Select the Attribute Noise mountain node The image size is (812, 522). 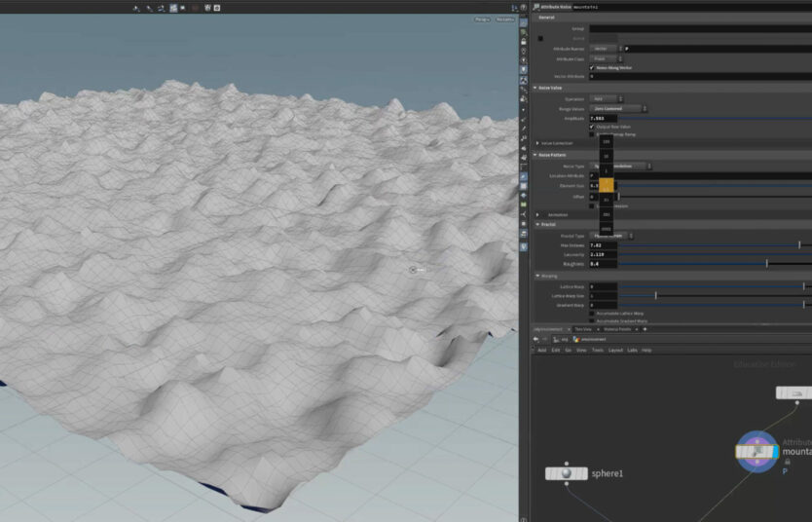pos(757,452)
